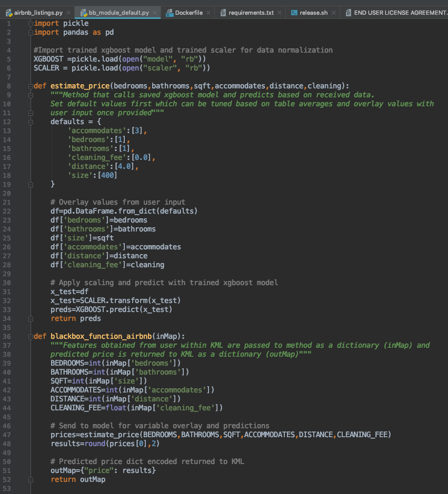Image resolution: width=448 pixels, height=494 pixels.
Task: Collapse the blackbox_function_airbnb function
Action: coord(31,336)
